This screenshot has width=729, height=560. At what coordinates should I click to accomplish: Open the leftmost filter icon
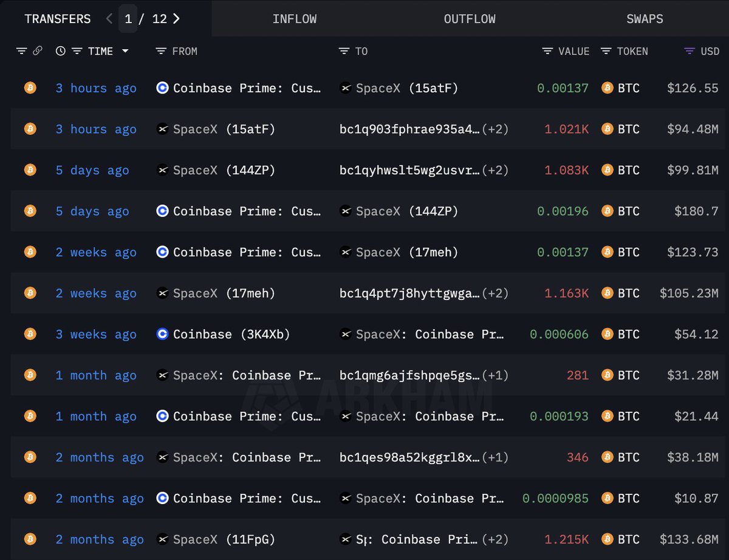(x=22, y=51)
